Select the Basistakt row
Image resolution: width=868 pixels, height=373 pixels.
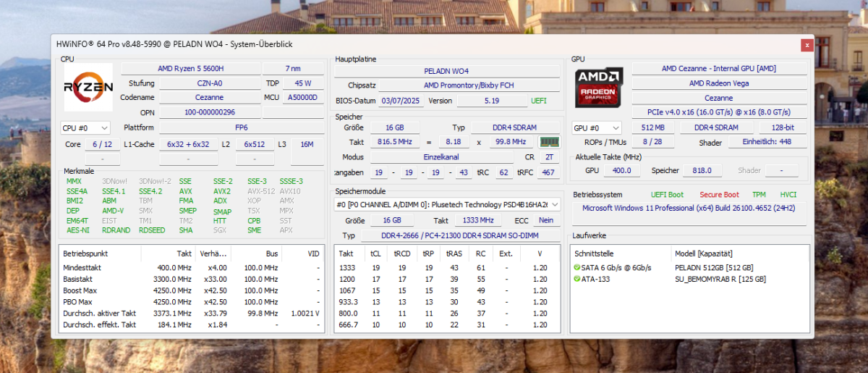pyautogui.click(x=192, y=279)
